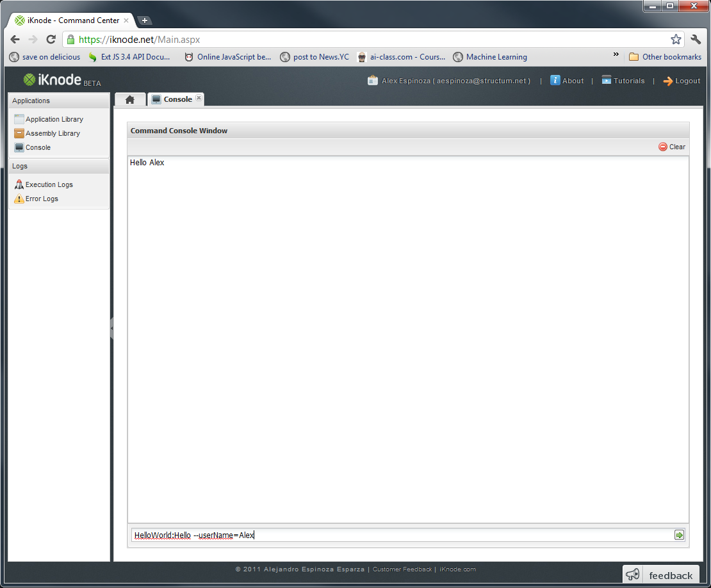Open iKnode.com footer link
The image size is (711, 588).
pyautogui.click(x=457, y=569)
